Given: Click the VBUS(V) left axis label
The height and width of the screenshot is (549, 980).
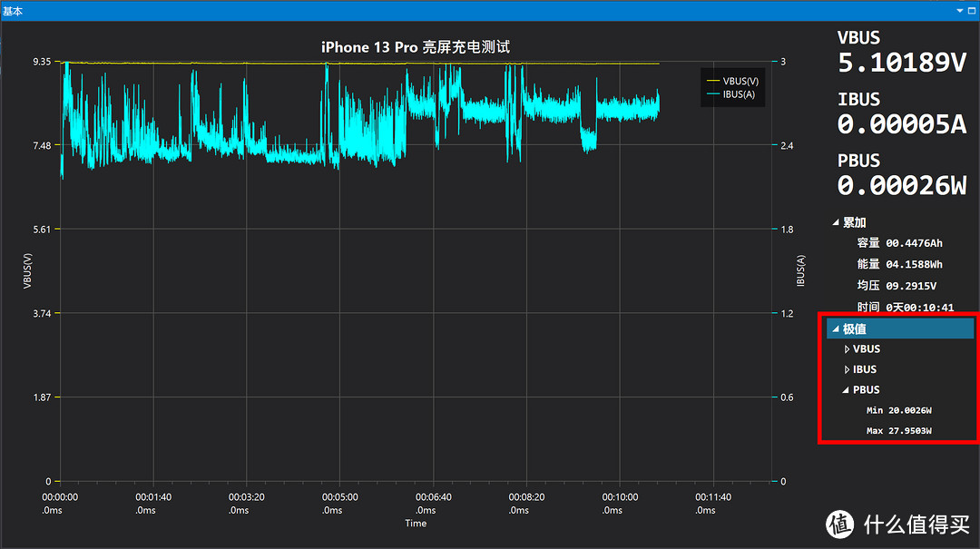Looking at the screenshot, I should [27, 270].
